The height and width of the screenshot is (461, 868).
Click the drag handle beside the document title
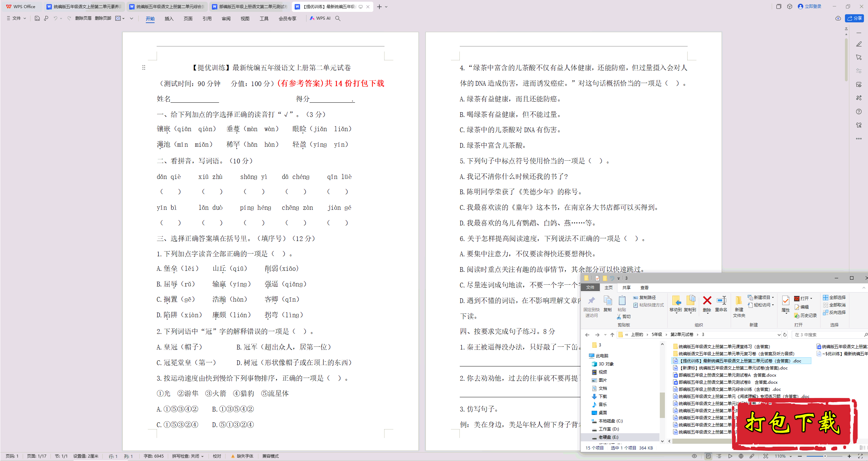[144, 68]
